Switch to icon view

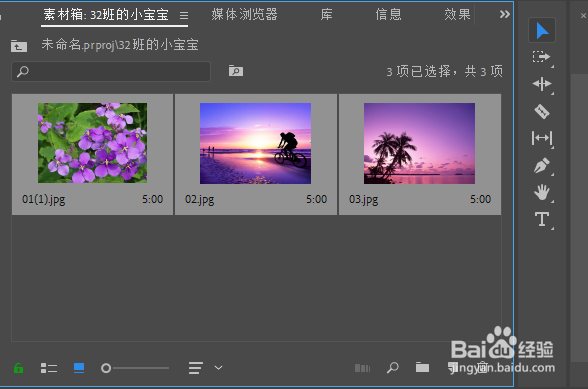(x=79, y=368)
